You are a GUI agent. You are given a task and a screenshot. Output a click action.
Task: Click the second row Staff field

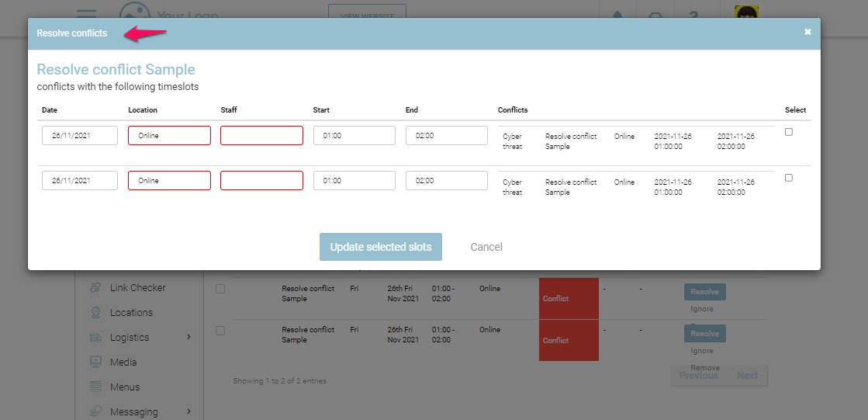coord(261,181)
